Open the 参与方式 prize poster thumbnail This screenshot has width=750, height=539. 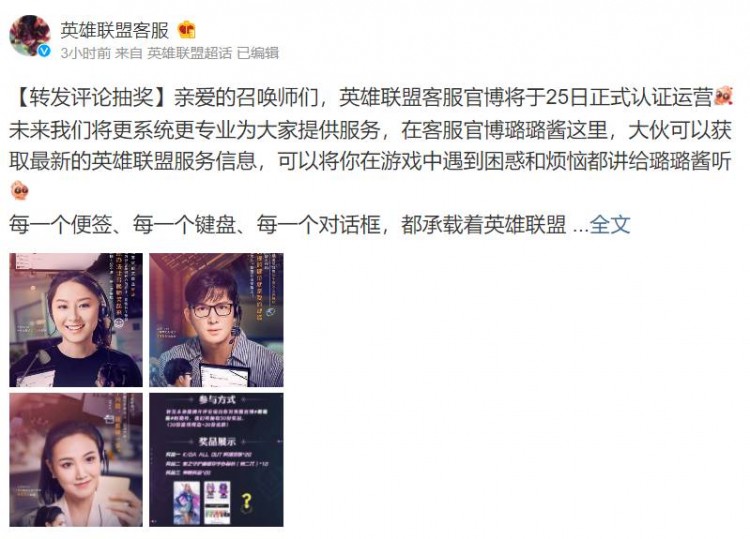[x=216, y=460]
